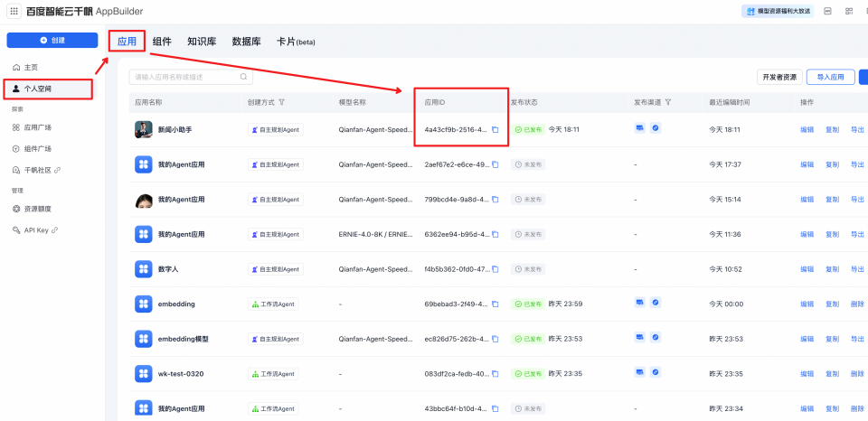Click 编辑 for 数字人
This screenshot has height=421, width=868.
pos(807,269)
